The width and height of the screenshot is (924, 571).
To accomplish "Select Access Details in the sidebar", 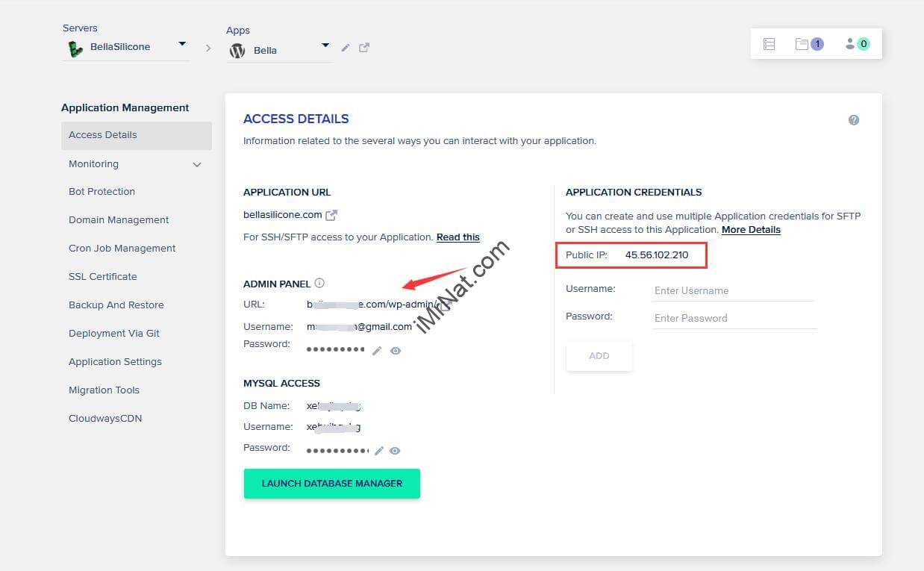I will coord(137,135).
